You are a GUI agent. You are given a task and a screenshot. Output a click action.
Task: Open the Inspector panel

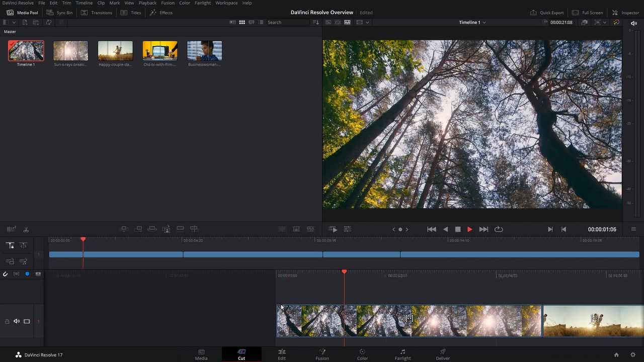[625, 13]
